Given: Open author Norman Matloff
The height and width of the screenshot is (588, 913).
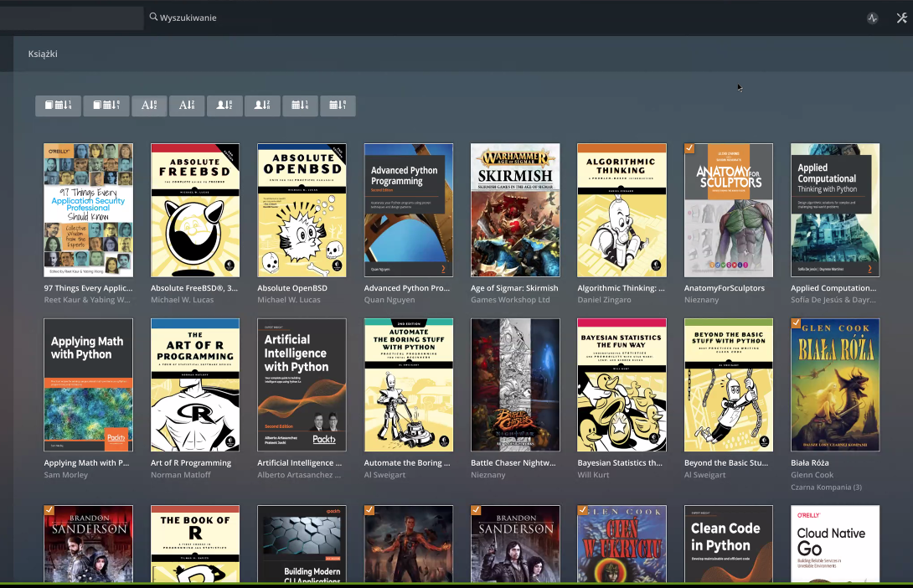Looking at the screenshot, I should 181,474.
